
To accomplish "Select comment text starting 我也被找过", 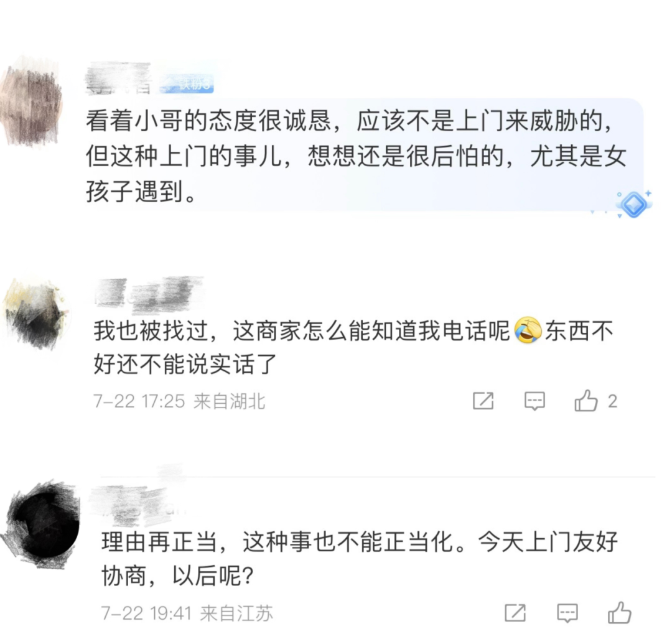I will coord(354,347).
